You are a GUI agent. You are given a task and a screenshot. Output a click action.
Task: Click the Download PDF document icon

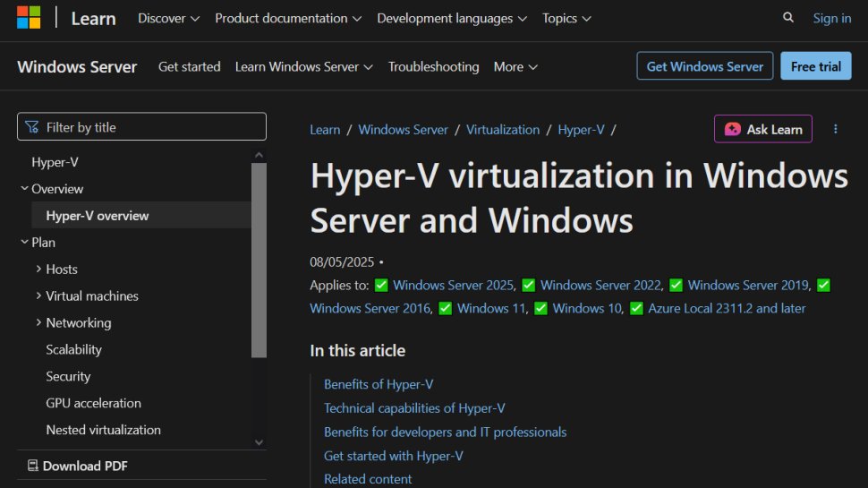pyautogui.click(x=32, y=466)
